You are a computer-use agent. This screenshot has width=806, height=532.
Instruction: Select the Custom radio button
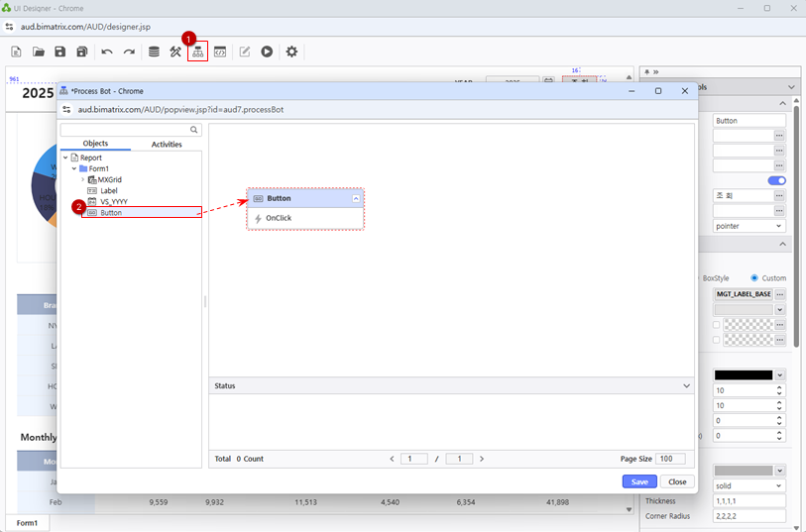point(754,278)
